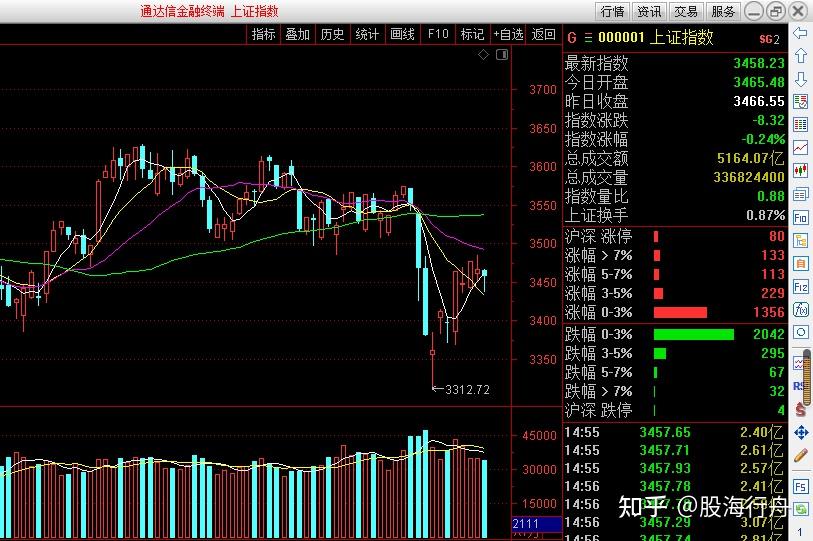The width and height of the screenshot is (813, 541).
Task: Click the diamond icon above the chart
Action: pyautogui.click(x=483, y=54)
